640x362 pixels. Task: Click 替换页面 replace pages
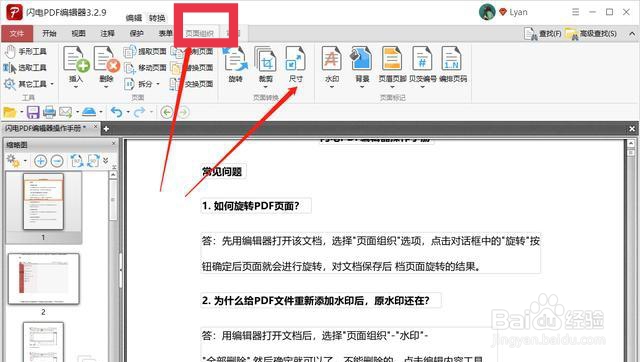click(x=193, y=68)
